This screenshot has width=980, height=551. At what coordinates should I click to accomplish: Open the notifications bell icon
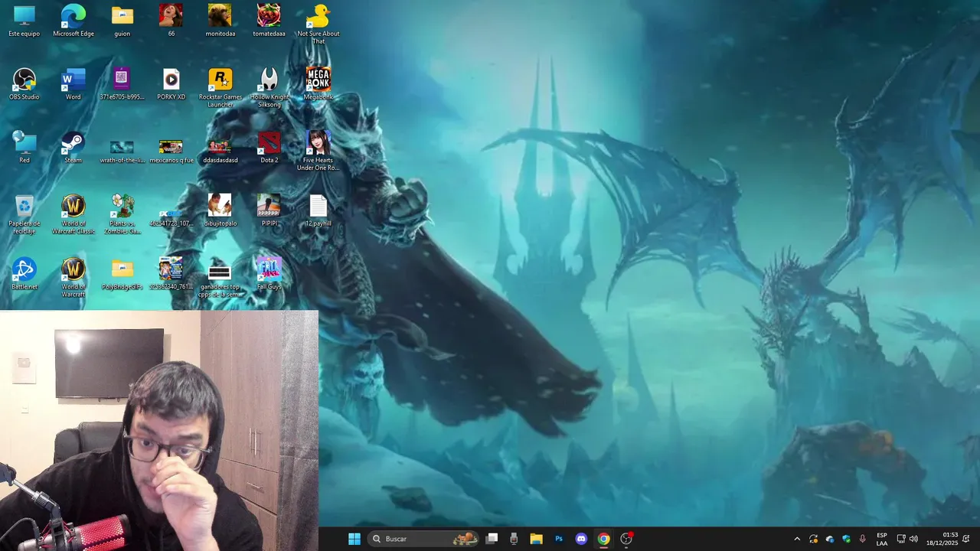[x=966, y=539]
